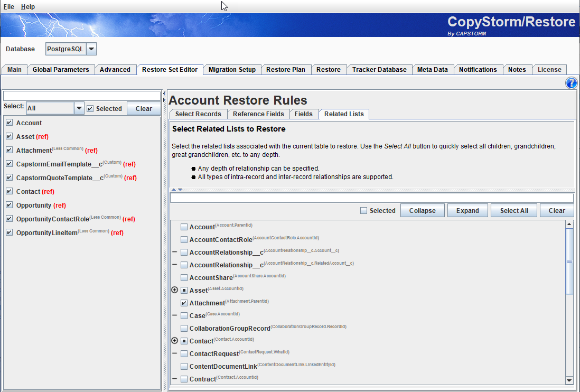This screenshot has height=392, width=580.
Task: Switch to the Main tab
Action: click(14, 70)
